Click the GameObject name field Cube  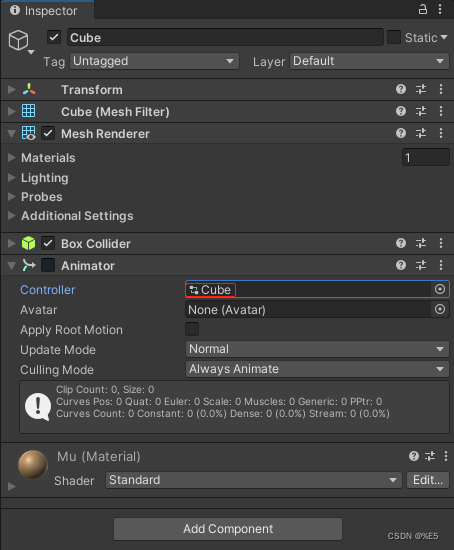point(225,37)
